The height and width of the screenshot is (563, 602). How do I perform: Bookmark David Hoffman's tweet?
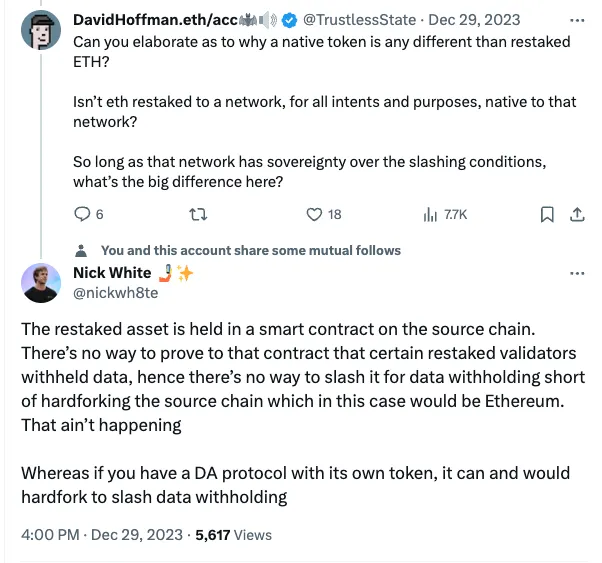tap(547, 214)
